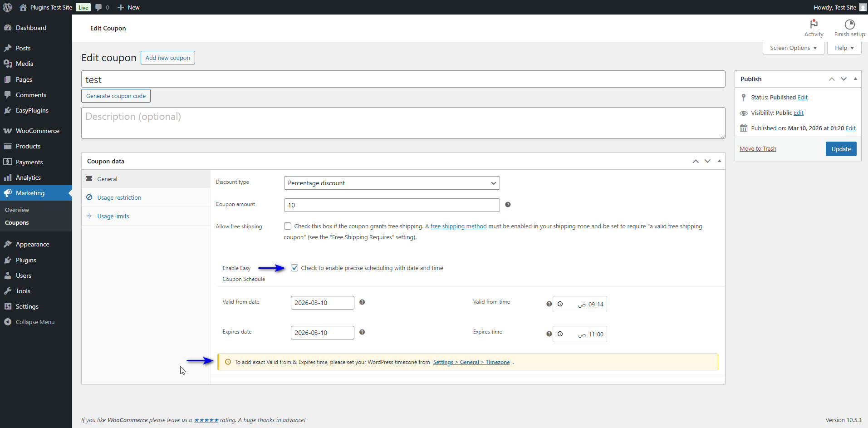This screenshot has width=868, height=428.
Task: Open the Finish setup progress icon
Action: [849, 24]
